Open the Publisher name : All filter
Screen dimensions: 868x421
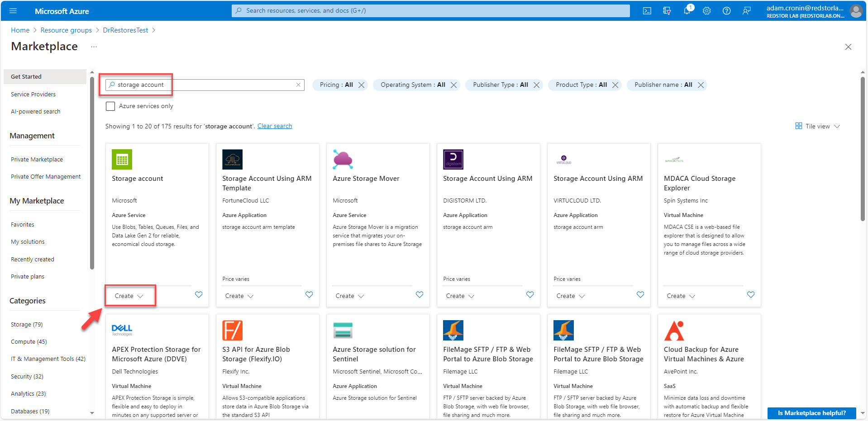point(663,85)
